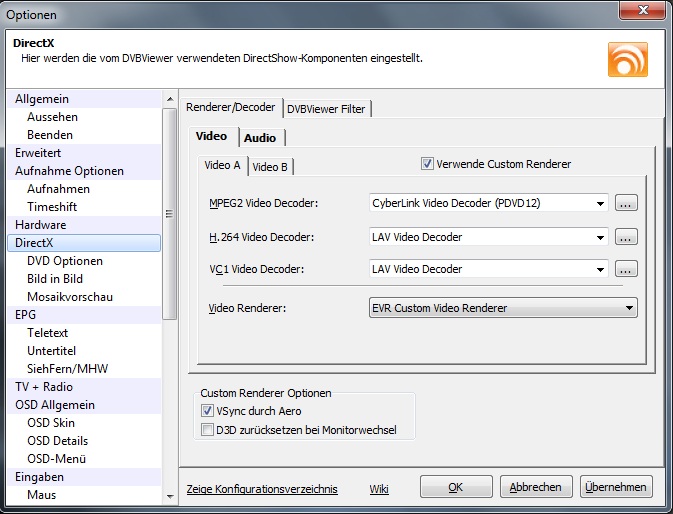Enable D3D zurücksetzen bei Monitorwechsel

(208, 430)
